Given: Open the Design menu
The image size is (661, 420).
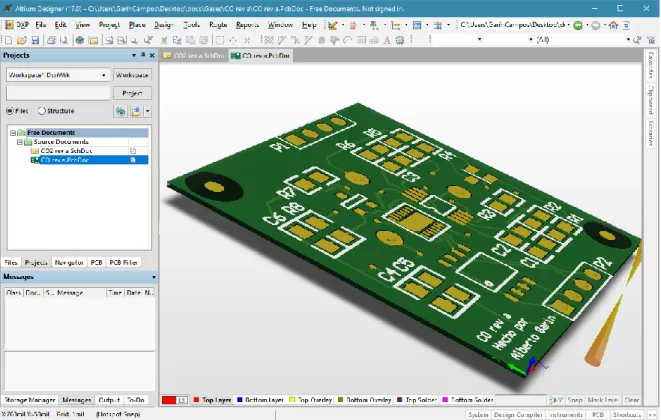Looking at the screenshot, I should point(164,25).
